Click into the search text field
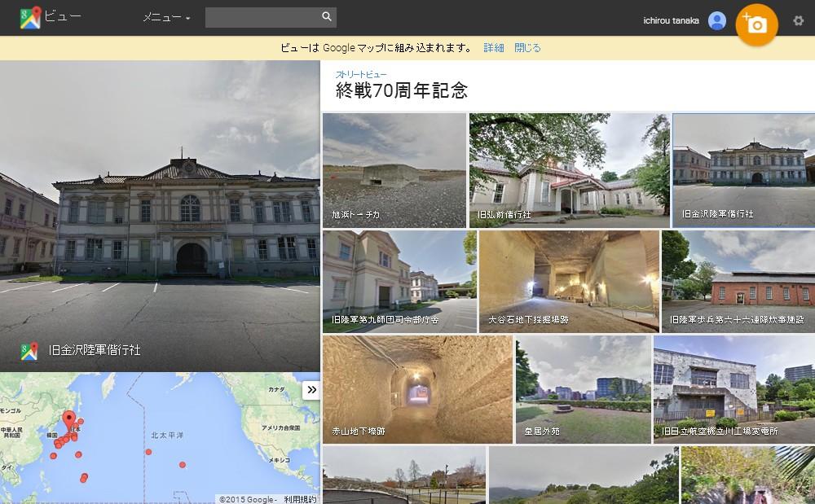The width and height of the screenshot is (815, 504). click(x=261, y=17)
